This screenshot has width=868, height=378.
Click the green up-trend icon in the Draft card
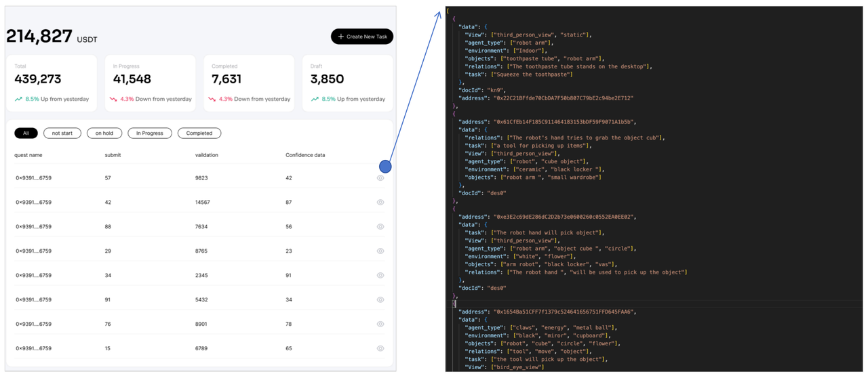click(x=314, y=99)
